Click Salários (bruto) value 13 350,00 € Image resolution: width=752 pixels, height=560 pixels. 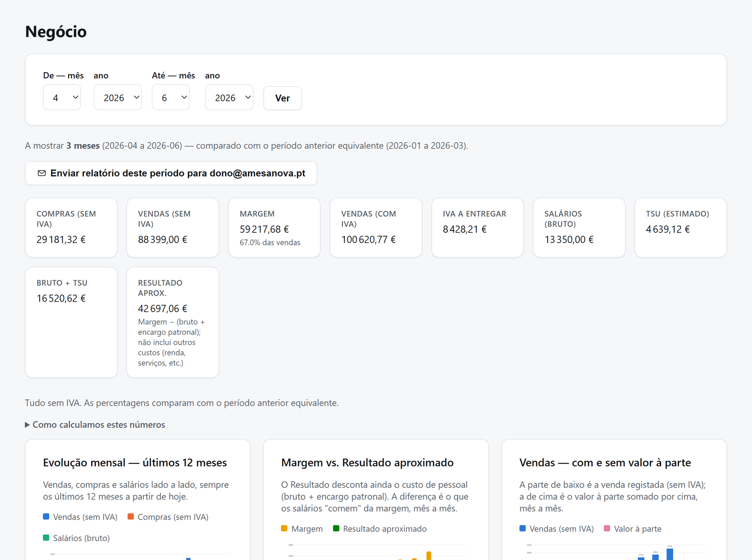569,239
